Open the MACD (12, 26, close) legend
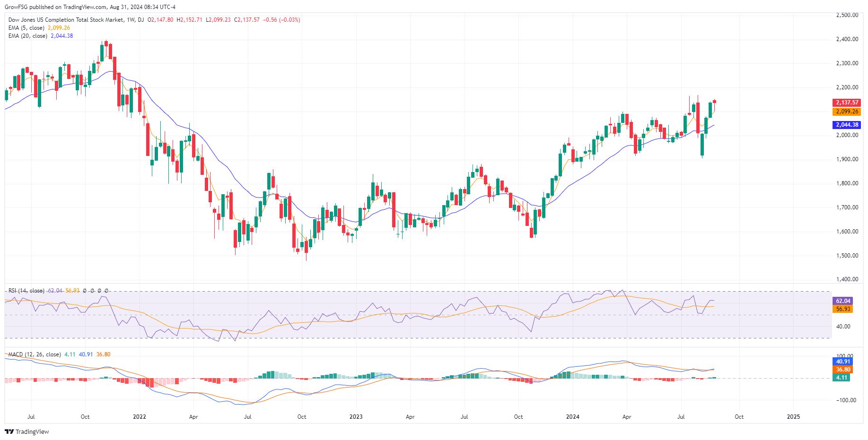 [x=35, y=354]
